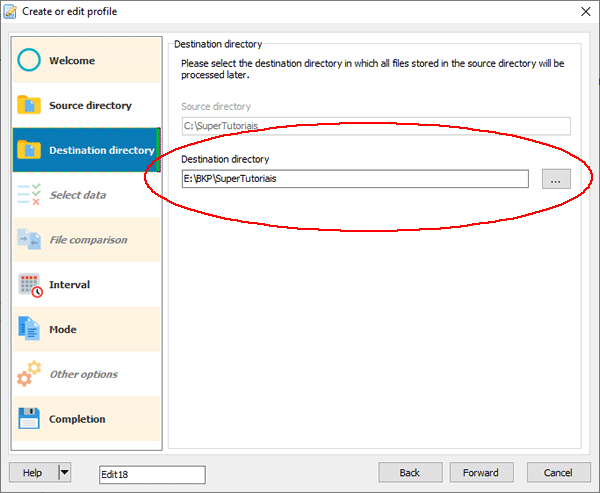Browse for destination directory with ellipsis button
This screenshot has width=600, height=493.
557,179
